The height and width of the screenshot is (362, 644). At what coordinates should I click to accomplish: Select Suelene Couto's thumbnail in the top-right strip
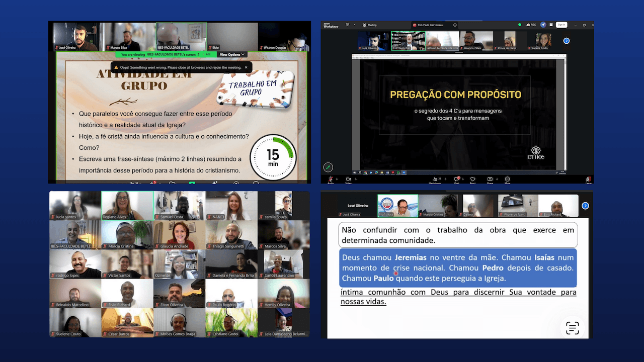pyautogui.click(x=544, y=41)
